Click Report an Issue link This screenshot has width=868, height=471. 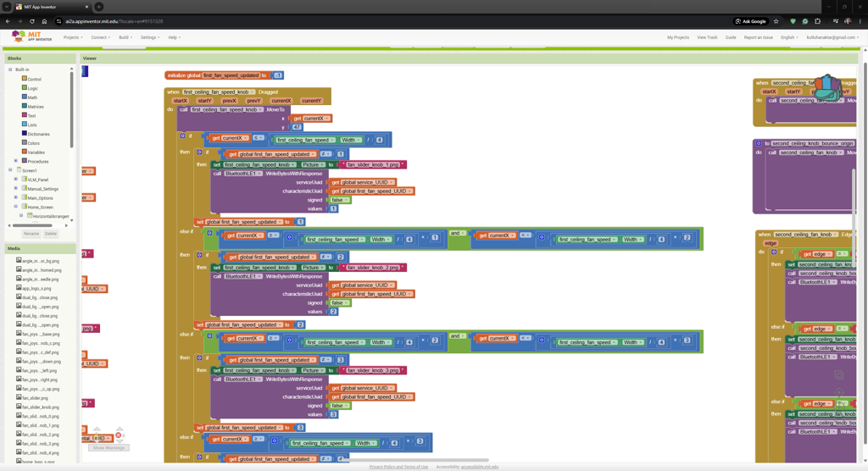click(758, 37)
